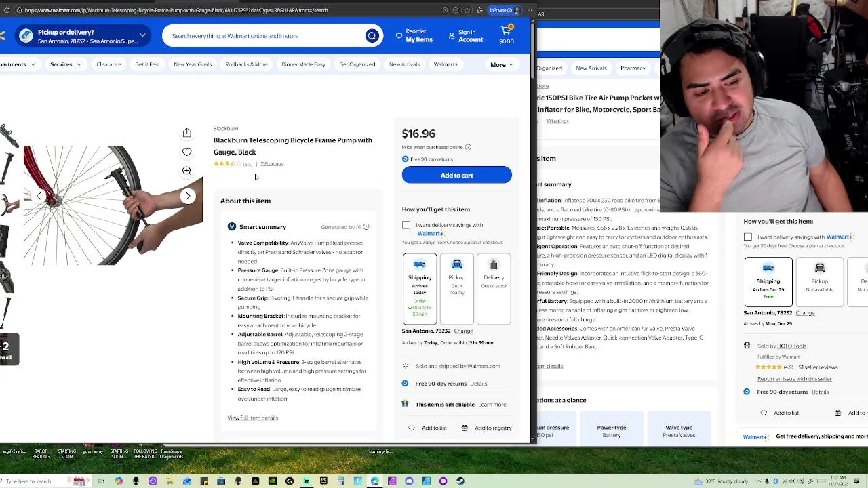This screenshot has width=868, height=488.
Task: Expand Pickup or delivery San Antonio selector
Action: pos(83,36)
